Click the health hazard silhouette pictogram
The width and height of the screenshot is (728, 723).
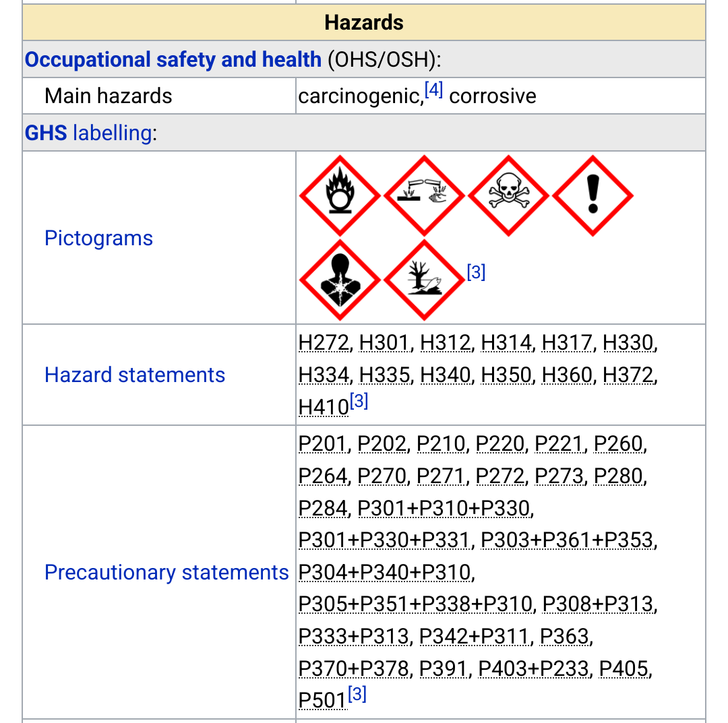340,280
